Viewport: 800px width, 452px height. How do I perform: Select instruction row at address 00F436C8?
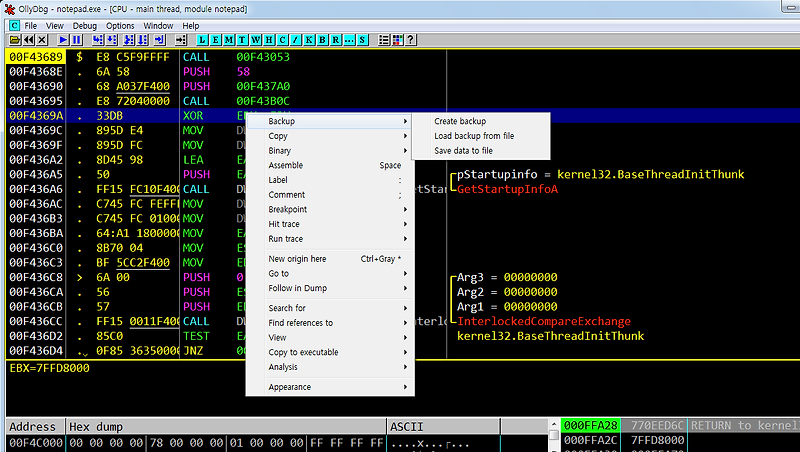click(x=125, y=278)
